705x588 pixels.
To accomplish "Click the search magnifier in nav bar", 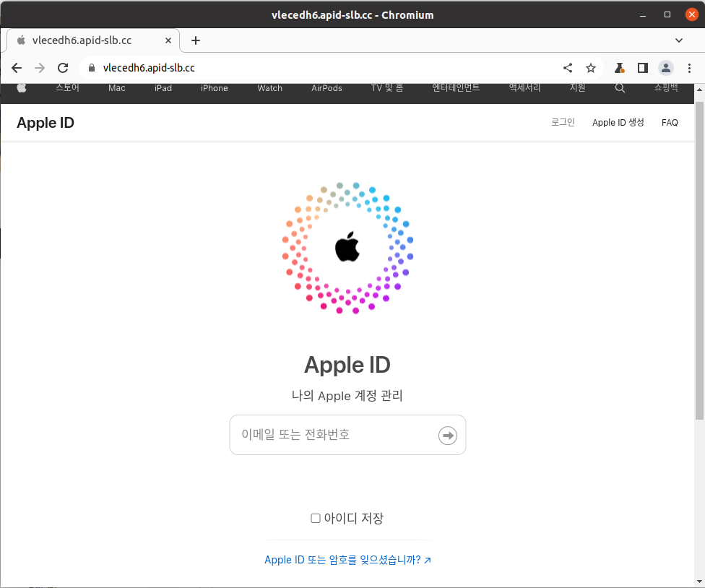I will [620, 88].
